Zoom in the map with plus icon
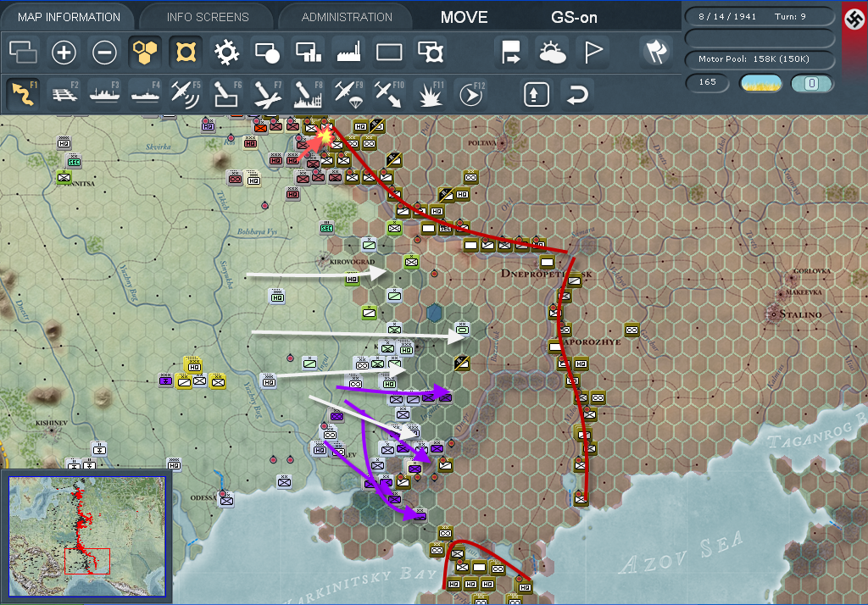 64,53
